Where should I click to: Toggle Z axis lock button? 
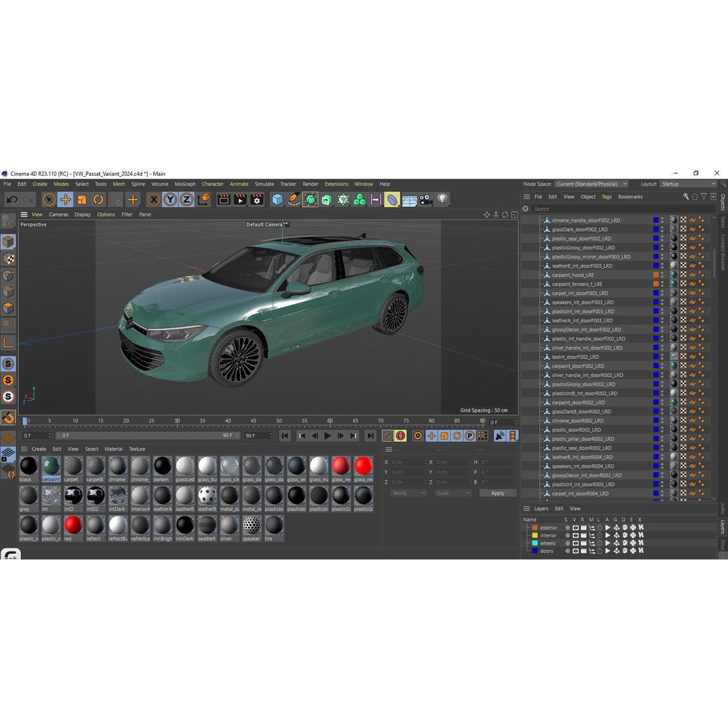click(x=186, y=200)
